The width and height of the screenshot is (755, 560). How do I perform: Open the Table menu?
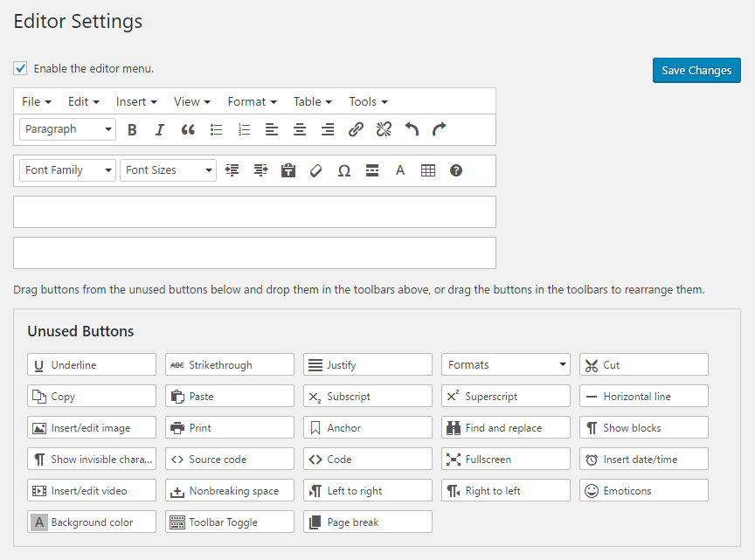pos(312,101)
